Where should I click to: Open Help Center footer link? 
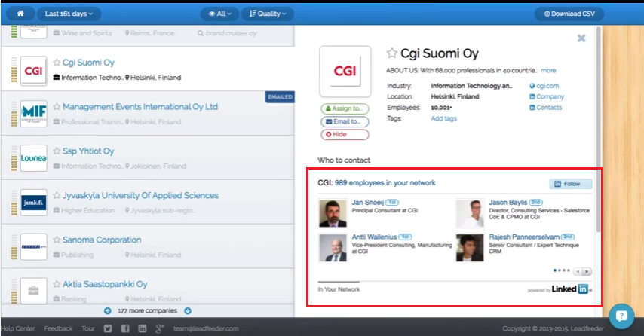[17, 328]
